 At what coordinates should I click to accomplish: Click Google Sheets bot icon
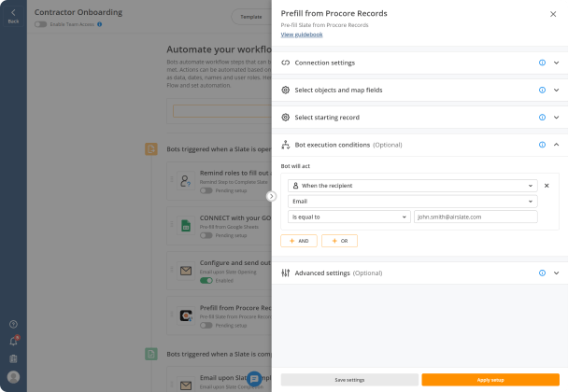coord(186,226)
